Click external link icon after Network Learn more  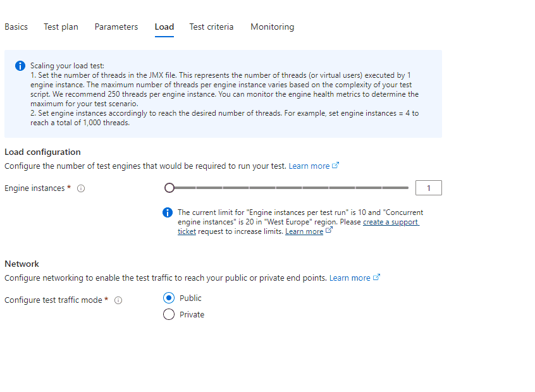coord(376,277)
